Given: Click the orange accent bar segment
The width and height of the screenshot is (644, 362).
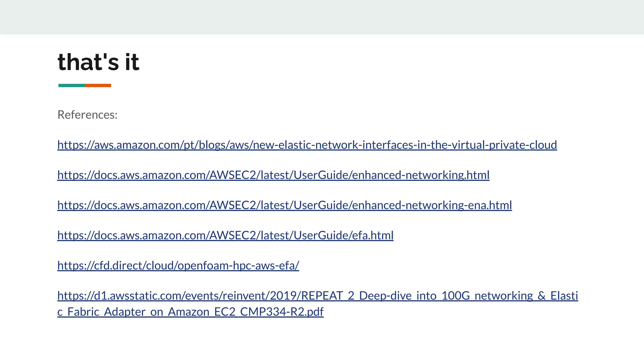Looking at the screenshot, I should tap(98, 85).
